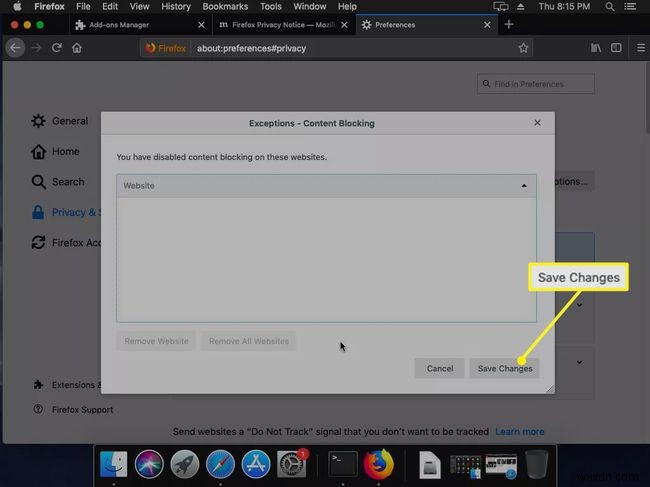Bookmark this page with the star
Screen dimensions: 650x487
tap(523, 48)
